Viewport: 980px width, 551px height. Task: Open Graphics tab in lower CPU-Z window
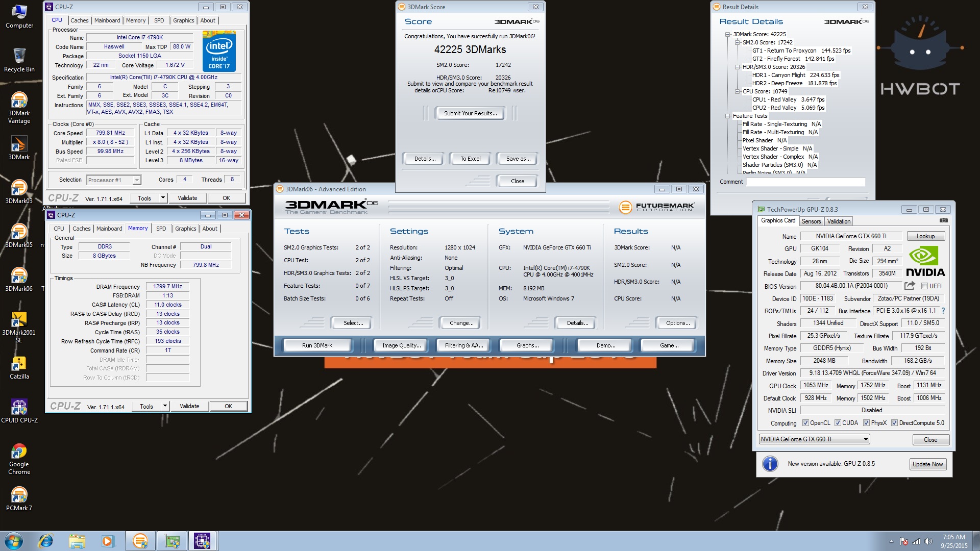click(x=186, y=229)
